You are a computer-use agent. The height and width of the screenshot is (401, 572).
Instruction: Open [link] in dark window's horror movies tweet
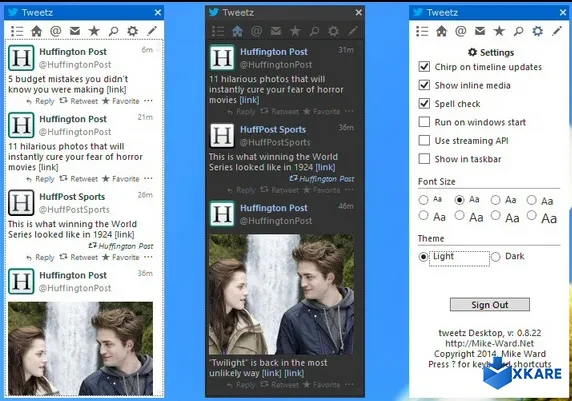250,100
